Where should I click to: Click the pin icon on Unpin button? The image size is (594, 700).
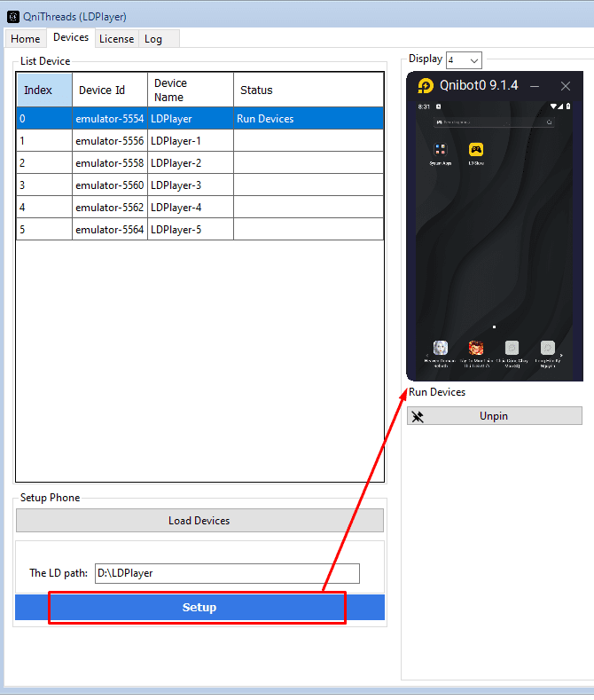(x=418, y=416)
